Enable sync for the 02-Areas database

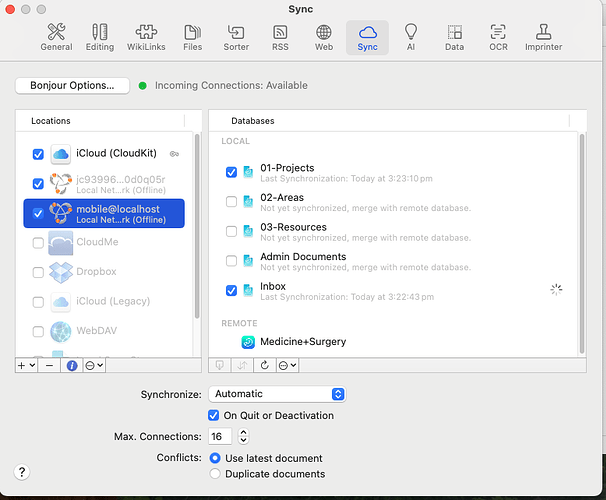232,202
